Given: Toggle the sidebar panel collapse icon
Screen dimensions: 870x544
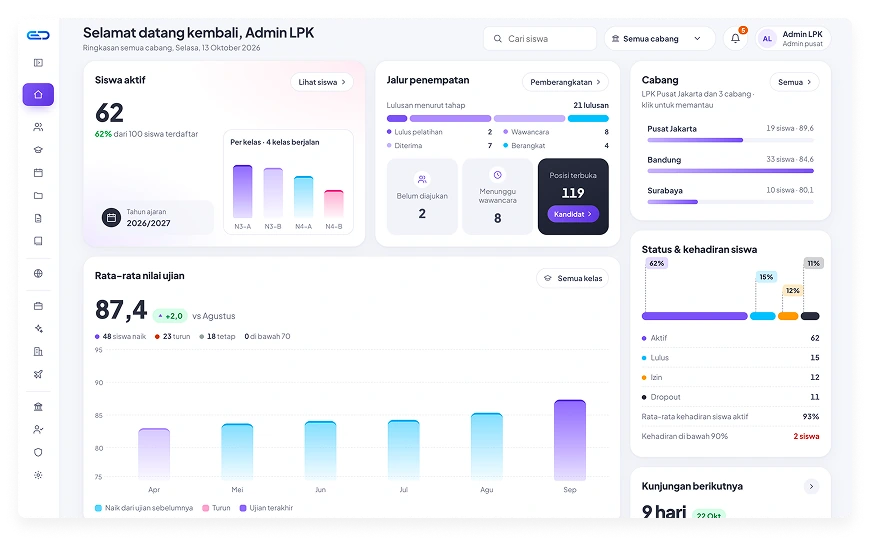Looking at the screenshot, I should tap(38, 63).
